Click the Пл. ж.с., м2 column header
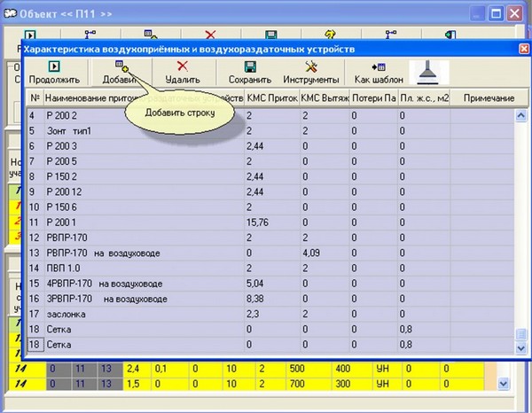Image resolution: width=532 pixels, height=413 pixels. tap(424, 98)
